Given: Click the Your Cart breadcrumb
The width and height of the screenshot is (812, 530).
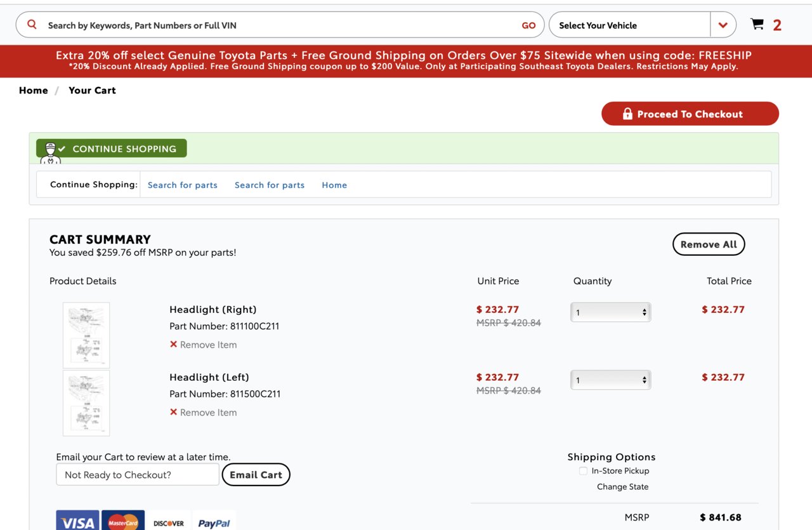Looking at the screenshot, I should point(92,90).
